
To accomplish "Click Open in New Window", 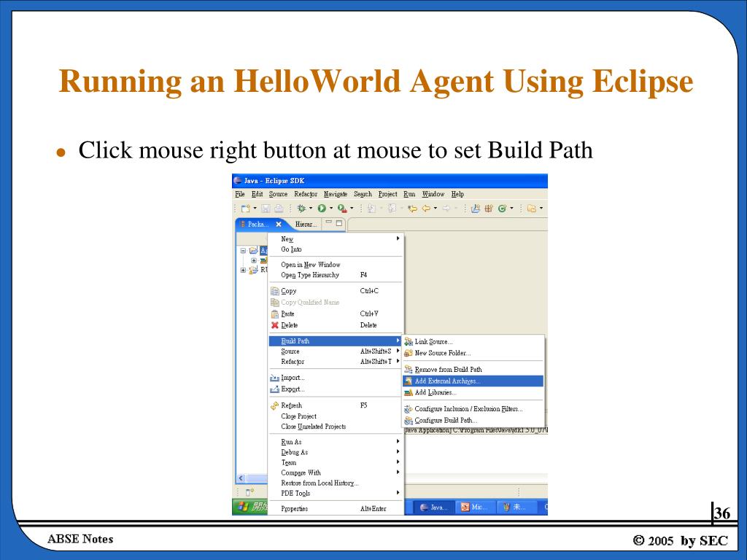I will [x=336, y=264].
